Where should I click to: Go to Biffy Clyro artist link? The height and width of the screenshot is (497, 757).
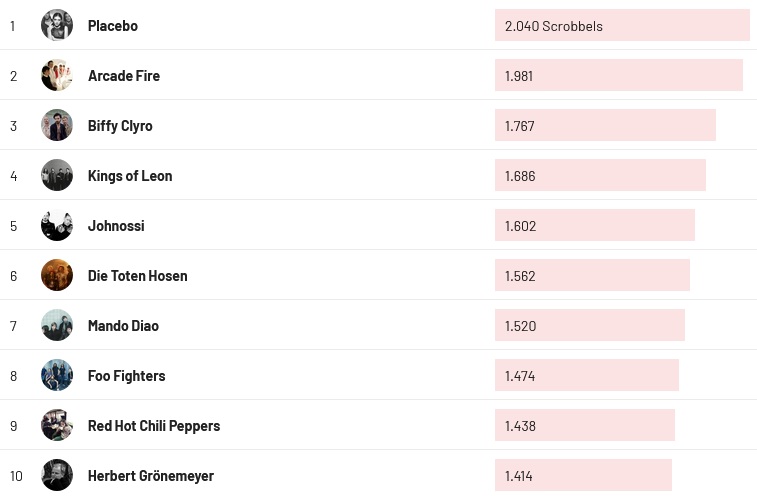click(x=120, y=126)
